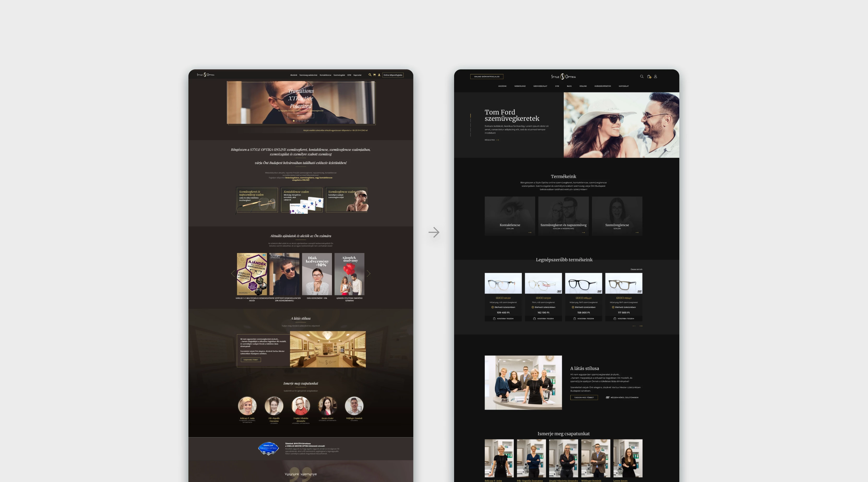The width and height of the screenshot is (868, 482).
Task: Open Szemüveg webáruház in the left page menu
Action: (308, 75)
